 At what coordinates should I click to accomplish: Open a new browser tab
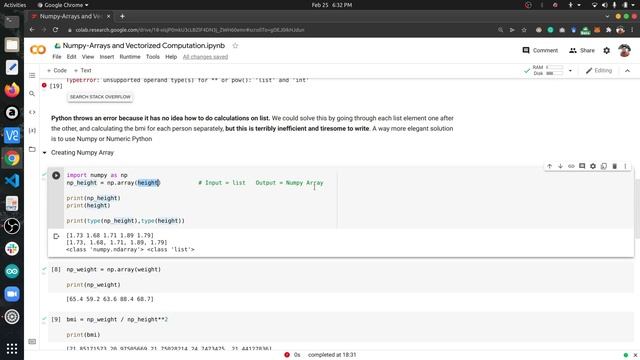(122, 16)
